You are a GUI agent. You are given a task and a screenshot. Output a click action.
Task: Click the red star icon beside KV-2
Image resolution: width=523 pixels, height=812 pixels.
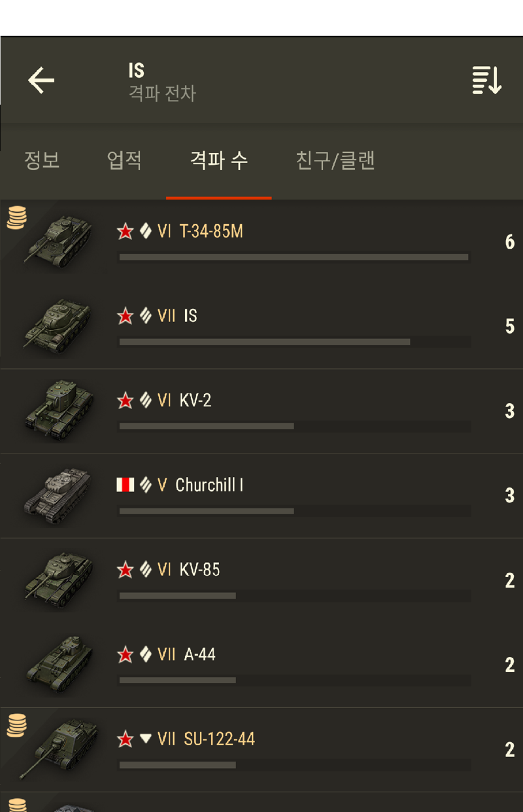125,400
